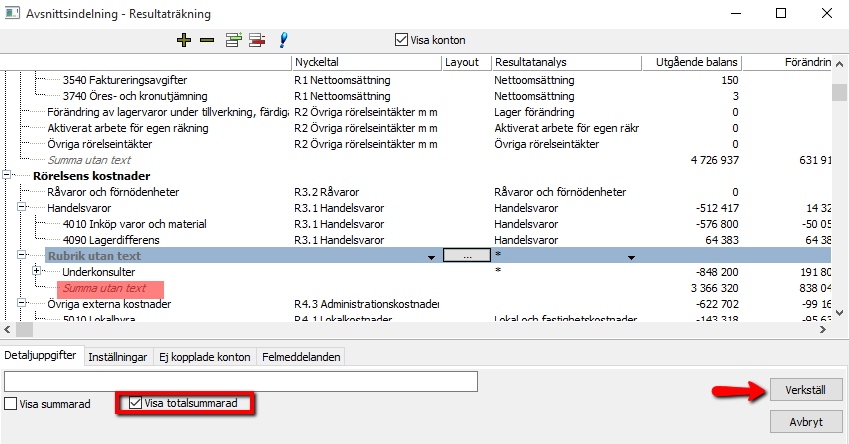Image resolution: width=849 pixels, height=444 pixels.
Task: Click the Layout ellipsis button
Action: [x=467, y=256]
